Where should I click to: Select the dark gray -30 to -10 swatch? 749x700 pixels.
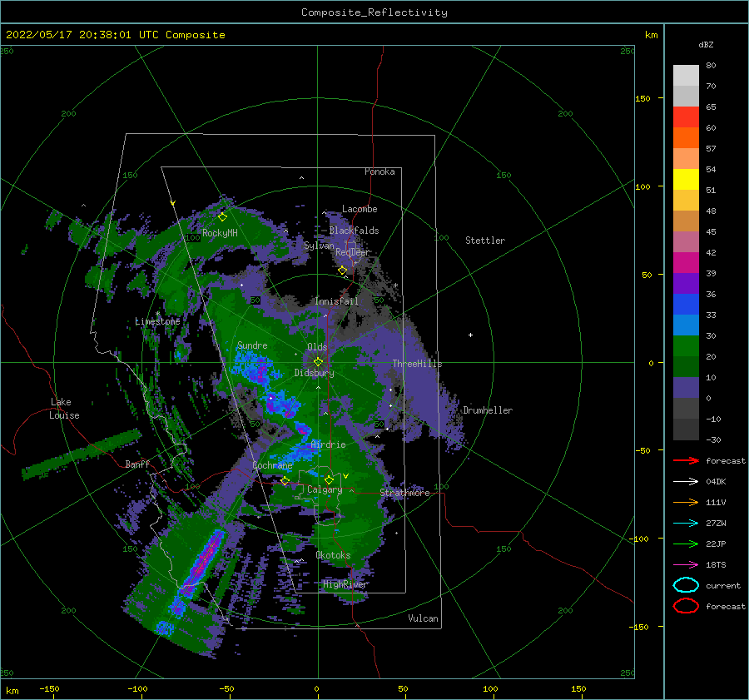click(x=686, y=429)
